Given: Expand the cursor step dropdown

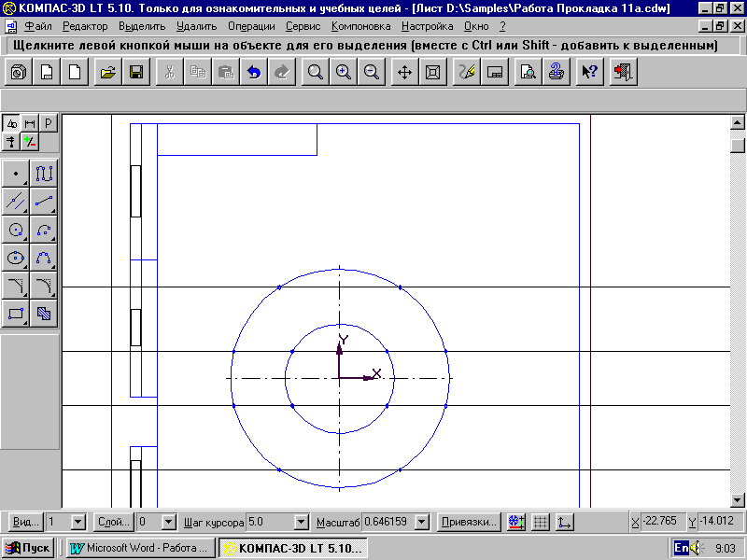Looking at the screenshot, I should pos(301,523).
